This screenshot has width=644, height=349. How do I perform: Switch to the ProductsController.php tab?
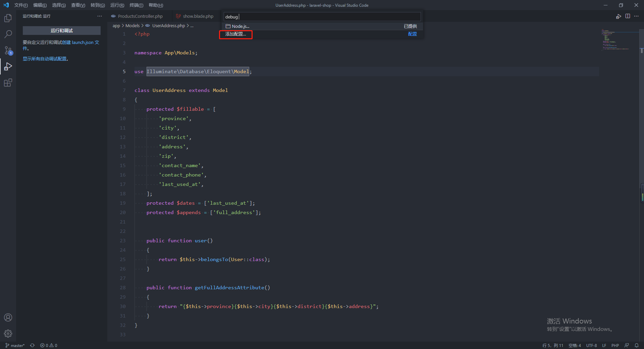[x=140, y=16]
